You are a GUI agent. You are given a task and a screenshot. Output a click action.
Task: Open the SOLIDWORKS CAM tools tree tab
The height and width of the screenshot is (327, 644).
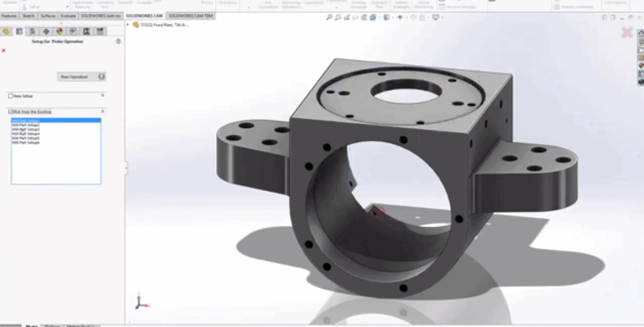pyautogui.click(x=100, y=31)
